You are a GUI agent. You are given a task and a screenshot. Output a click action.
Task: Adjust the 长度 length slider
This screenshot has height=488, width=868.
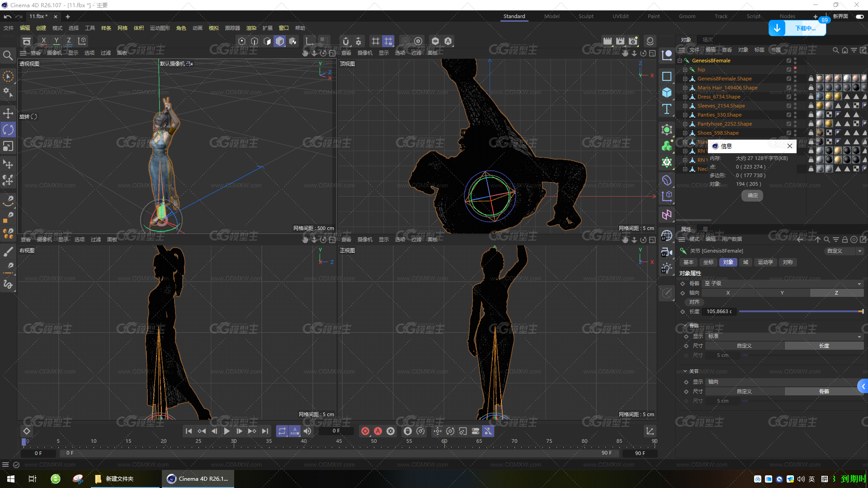[x=801, y=311]
